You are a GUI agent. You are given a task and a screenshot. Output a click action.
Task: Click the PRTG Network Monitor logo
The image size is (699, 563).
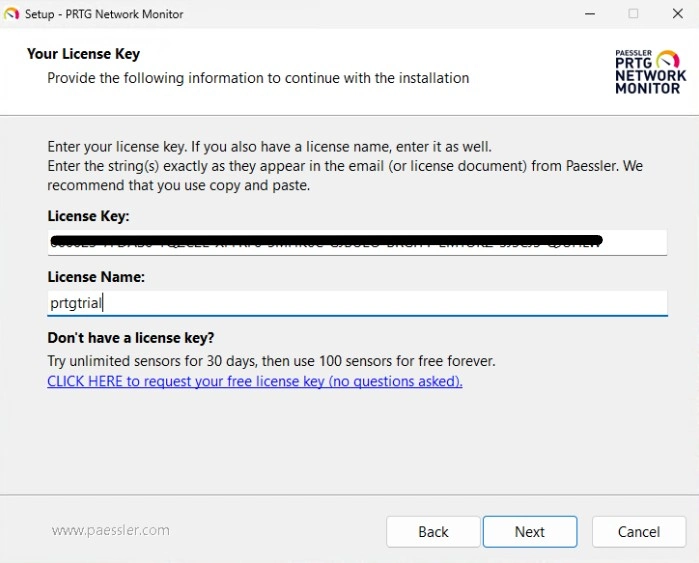click(x=650, y=71)
